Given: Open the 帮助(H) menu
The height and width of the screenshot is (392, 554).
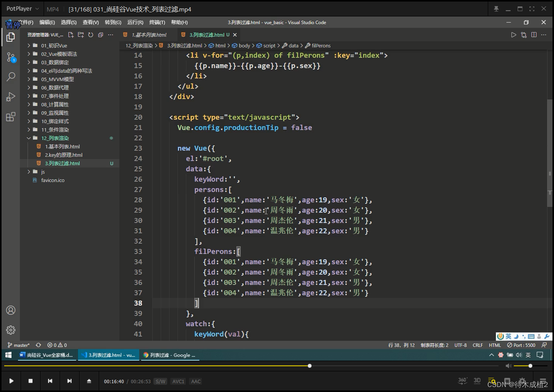Looking at the screenshot, I should tap(179, 23).
